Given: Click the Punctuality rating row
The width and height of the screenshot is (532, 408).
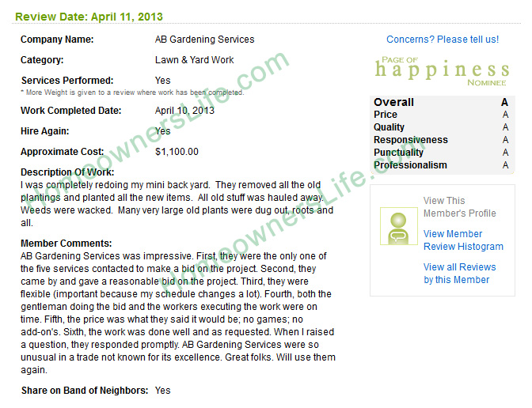Looking at the screenshot, I should (x=441, y=153).
